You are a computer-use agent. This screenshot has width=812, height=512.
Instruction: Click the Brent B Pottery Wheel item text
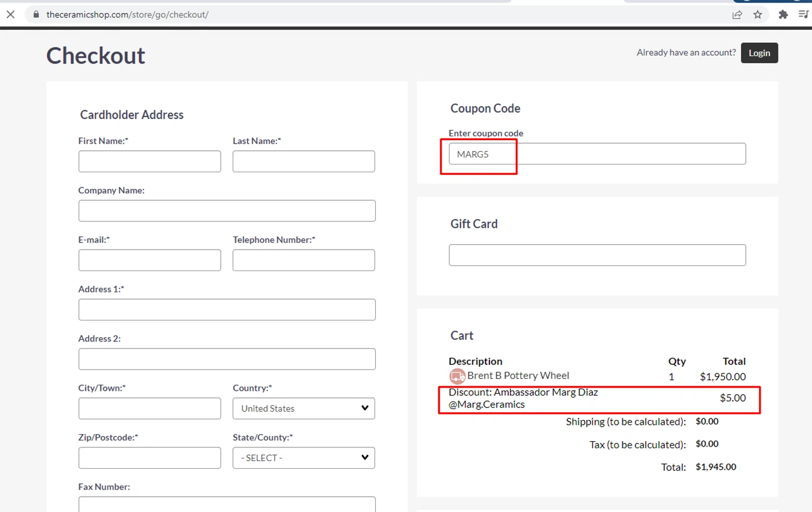coord(518,376)
